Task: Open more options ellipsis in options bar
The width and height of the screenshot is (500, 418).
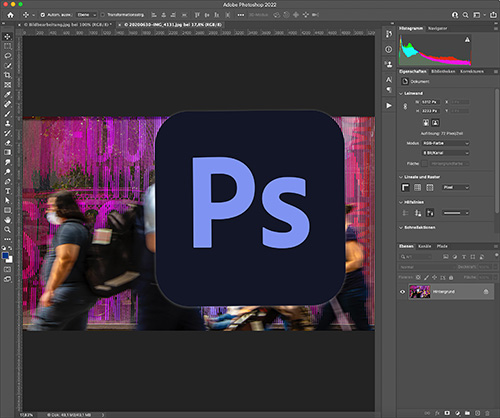Action: (x=241, y=15)
